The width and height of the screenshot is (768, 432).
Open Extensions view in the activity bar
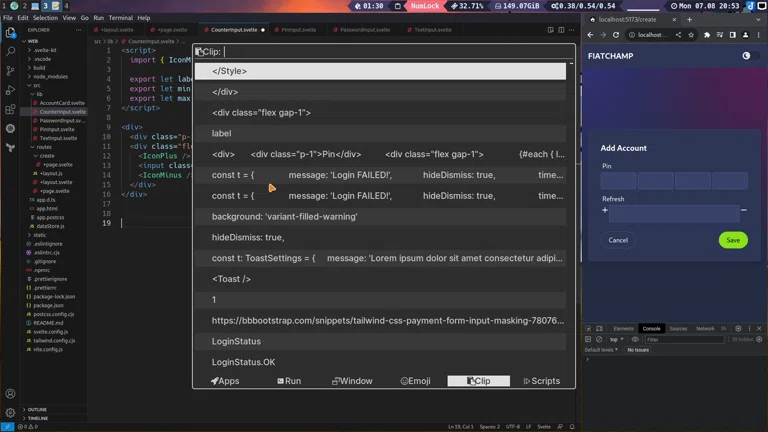point(11,109)
